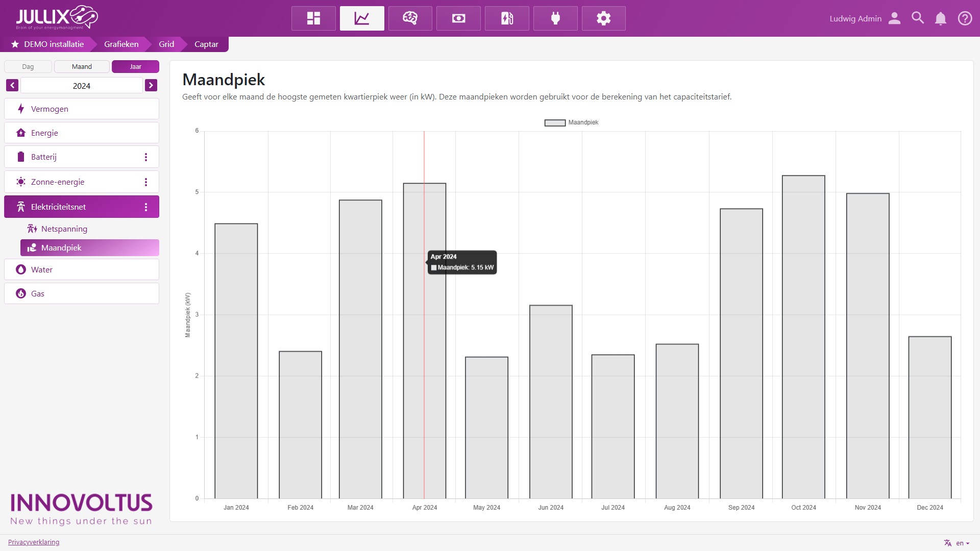
Task: Switch period to Maand
Action: 82,67
